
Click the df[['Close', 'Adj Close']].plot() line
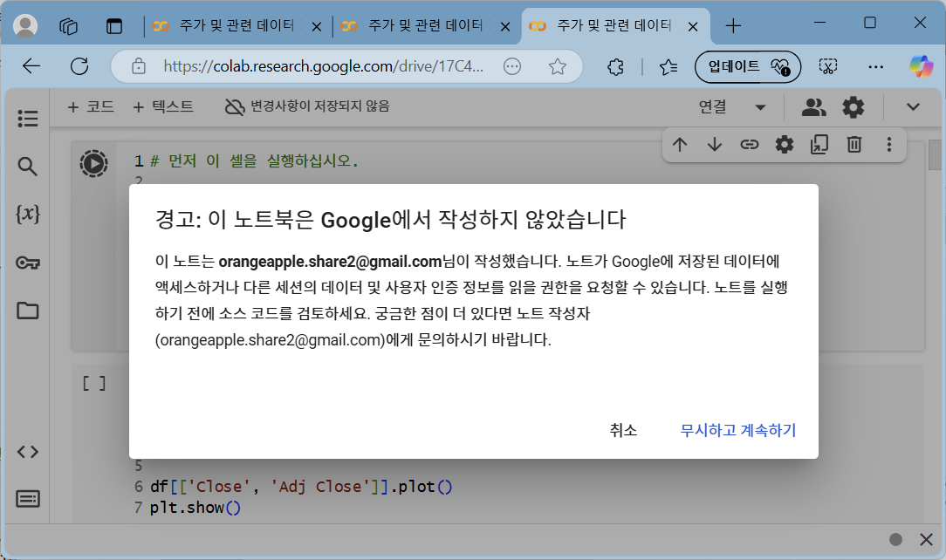(x=301, y=487)
